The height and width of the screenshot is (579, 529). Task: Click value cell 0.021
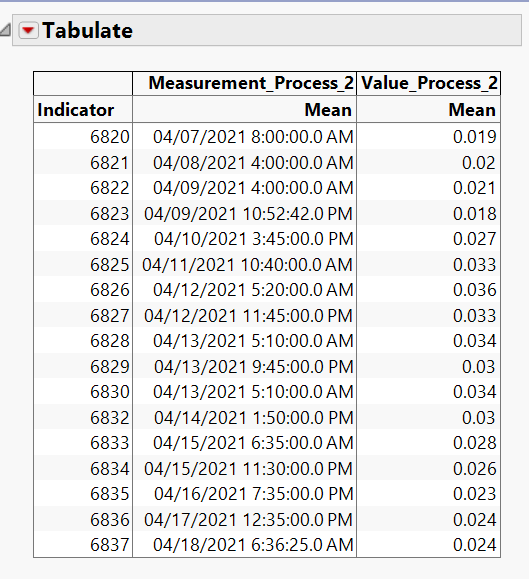(474, 188)
